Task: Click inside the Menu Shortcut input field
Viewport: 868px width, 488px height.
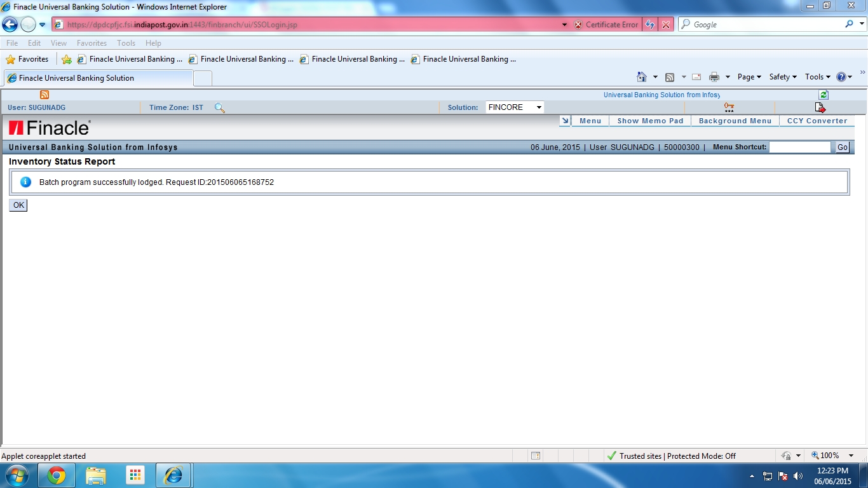Action: pos(800,147)
